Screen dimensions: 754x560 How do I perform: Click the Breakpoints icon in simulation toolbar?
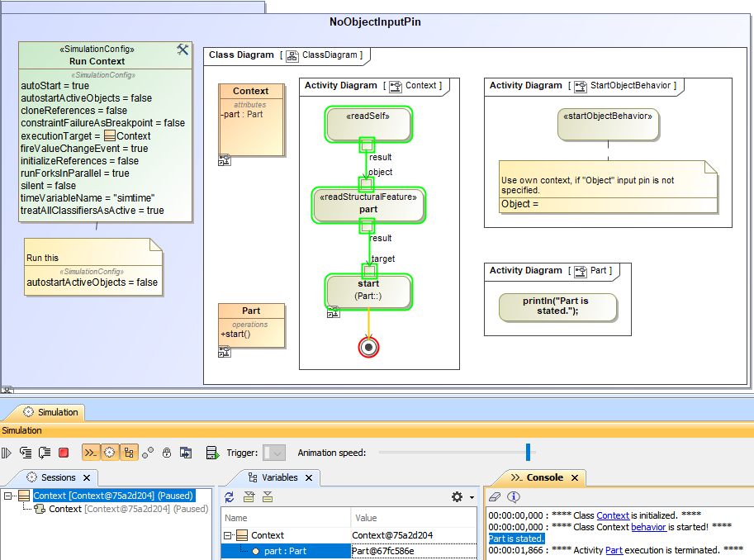click(x=148, y=453)
